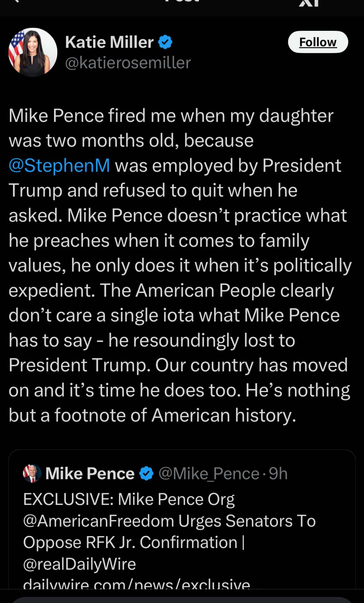Open the @StephenM mention

pyautogui.click(x=59, y=166)
